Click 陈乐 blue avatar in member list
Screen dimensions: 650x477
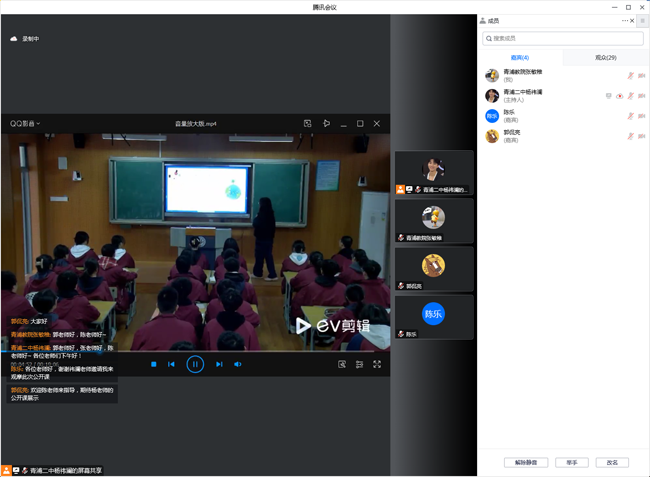(x=492, y=116)
